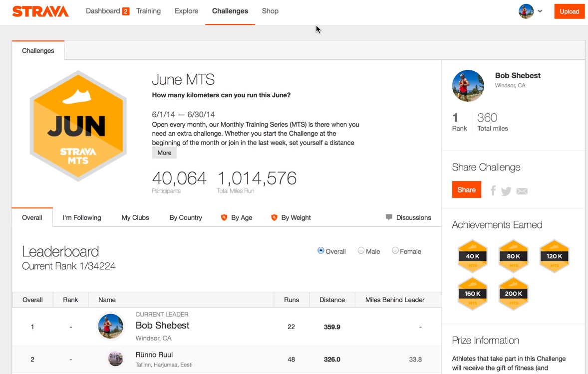
Task: Open Rünno Ruul's athlete profile
Action: [154, 355]
